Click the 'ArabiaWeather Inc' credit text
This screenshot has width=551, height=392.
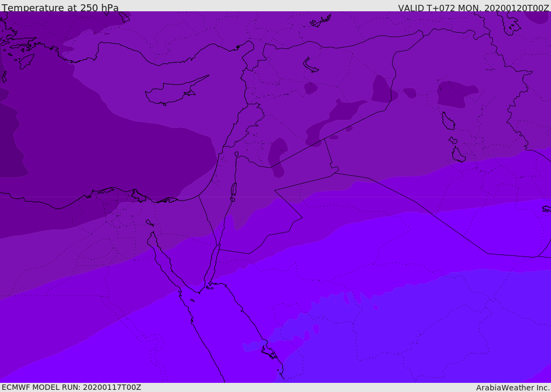(x=512, y=388)
